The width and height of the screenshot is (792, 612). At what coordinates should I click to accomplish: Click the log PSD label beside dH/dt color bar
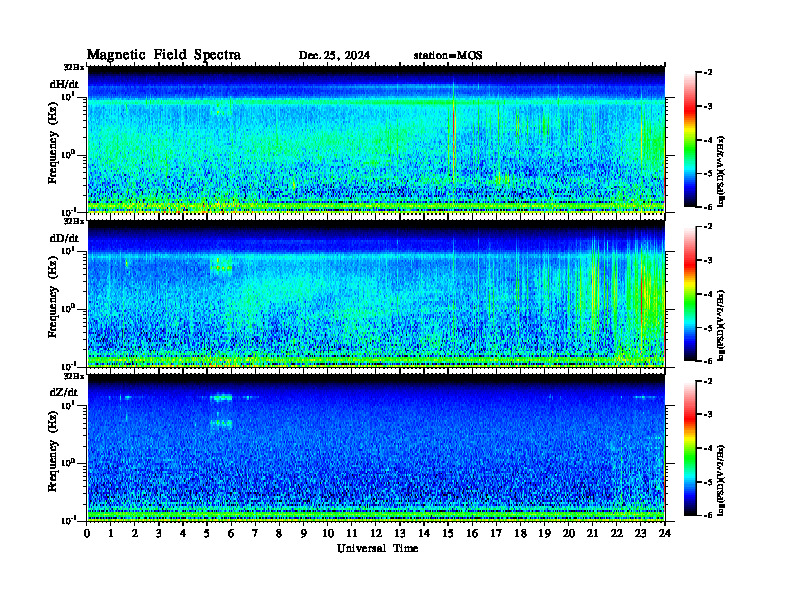click(x=721, y=171)
